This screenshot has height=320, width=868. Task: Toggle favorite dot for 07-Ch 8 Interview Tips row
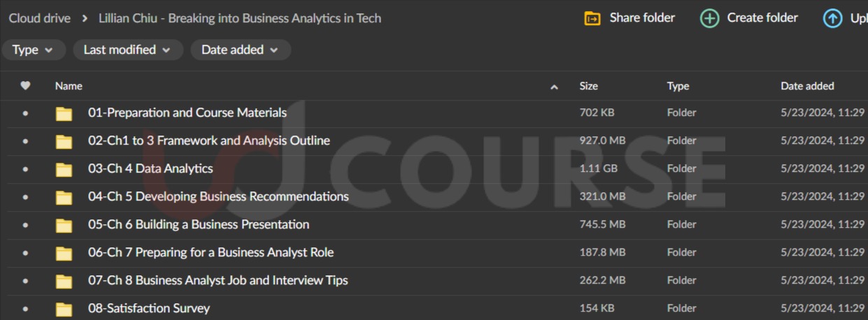point(26,281)
